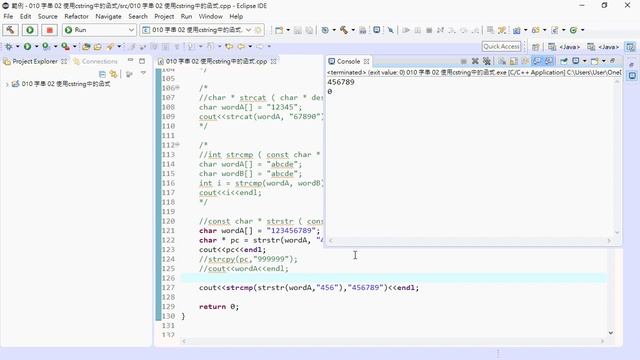Edit the launch configuration via gear icon
Image resolution: width=640 pixels, height=360 pixels.
click(258, 30)
